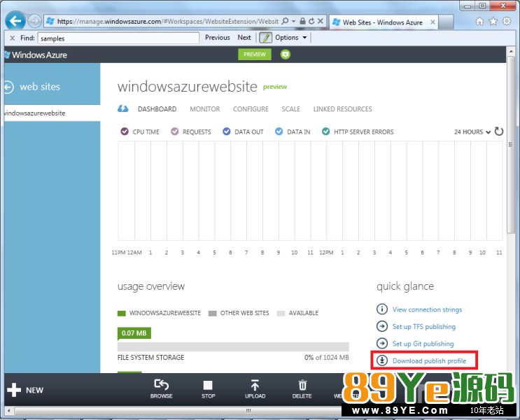Select the Web Sites - Windows Azure browser tab

[382, 22]
